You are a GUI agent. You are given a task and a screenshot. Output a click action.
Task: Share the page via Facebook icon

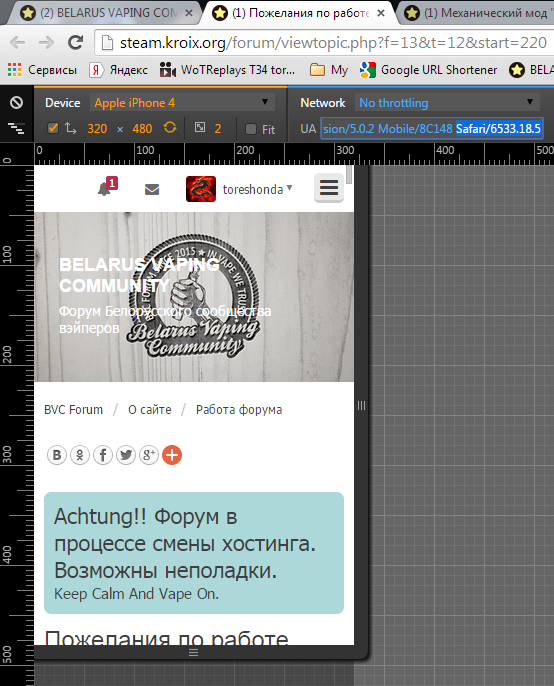103,455
